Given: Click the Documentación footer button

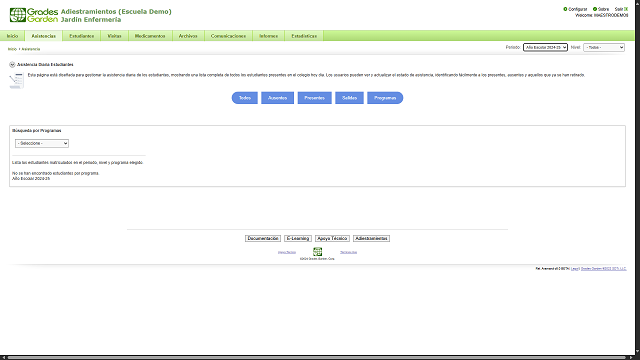Looking at the screenshot, I should pyautogui.click(x=263, y=238).
